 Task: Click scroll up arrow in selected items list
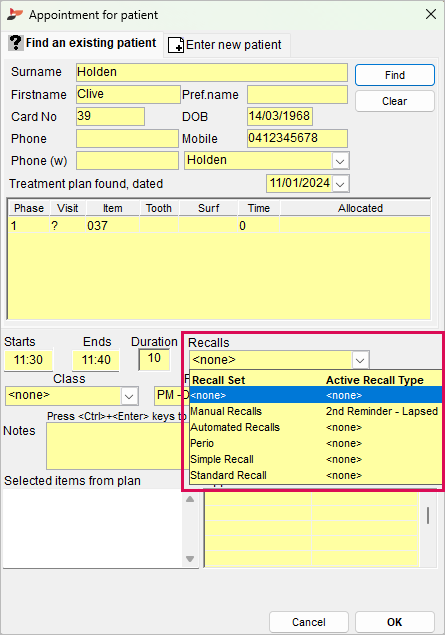(x=190, y=499)
